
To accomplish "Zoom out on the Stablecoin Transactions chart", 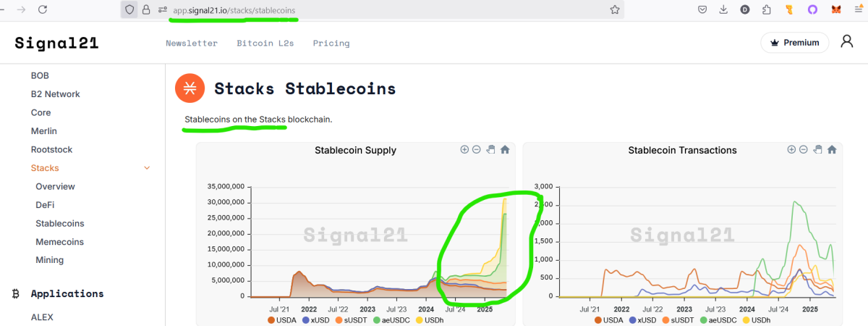I will 804,149.
